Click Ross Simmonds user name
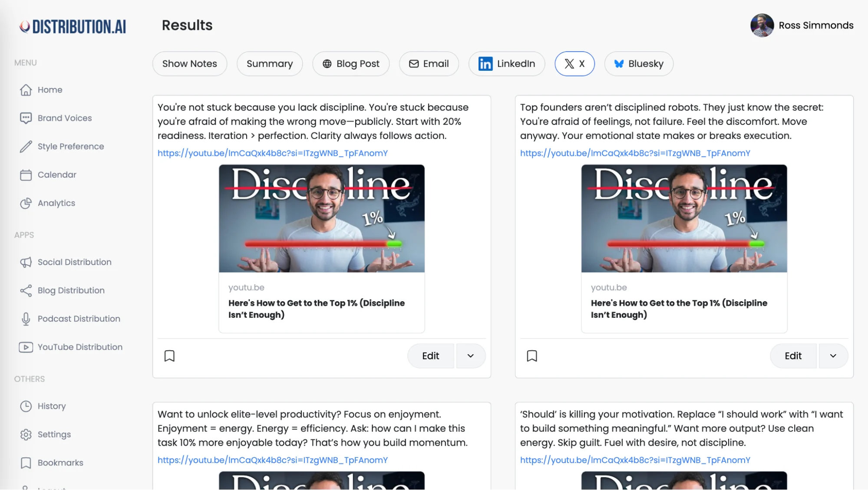868x490 pixels. coord(816,26)
